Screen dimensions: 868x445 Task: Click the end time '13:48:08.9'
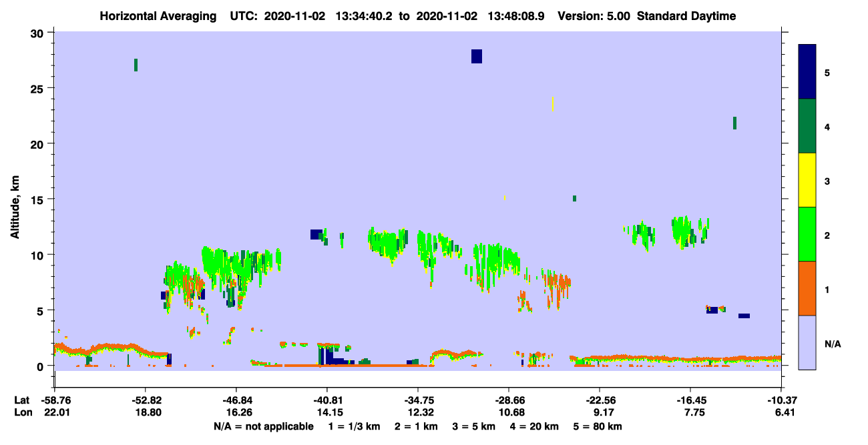[x=516, y=16]
